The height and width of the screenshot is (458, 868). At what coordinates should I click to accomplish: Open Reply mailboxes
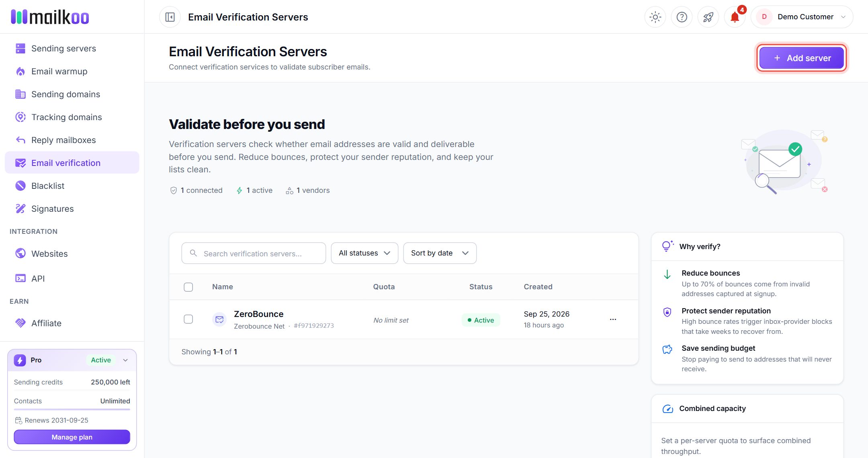pyautogui.click(x=72, y=140)
